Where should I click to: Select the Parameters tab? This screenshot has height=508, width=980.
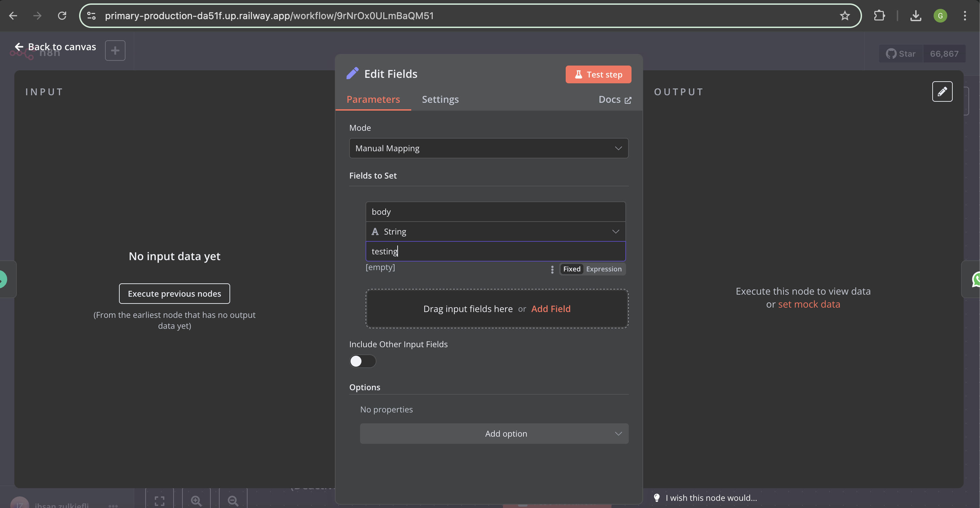pos(373,99)
